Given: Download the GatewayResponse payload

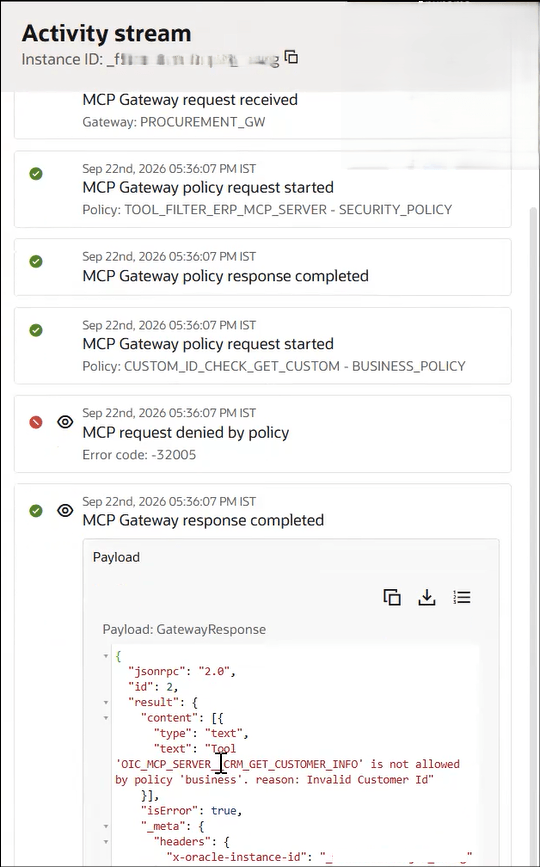Looking at the screenshot, I should point(427,597).
